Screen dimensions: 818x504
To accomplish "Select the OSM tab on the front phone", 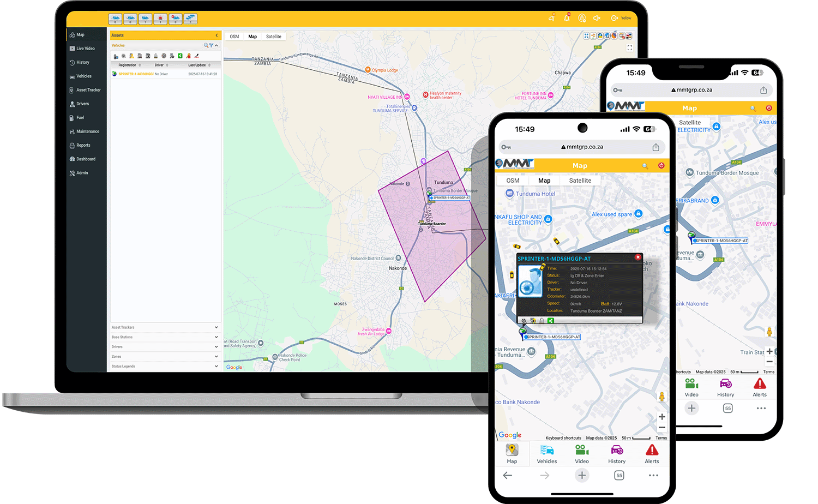I will tap(513, 181).
